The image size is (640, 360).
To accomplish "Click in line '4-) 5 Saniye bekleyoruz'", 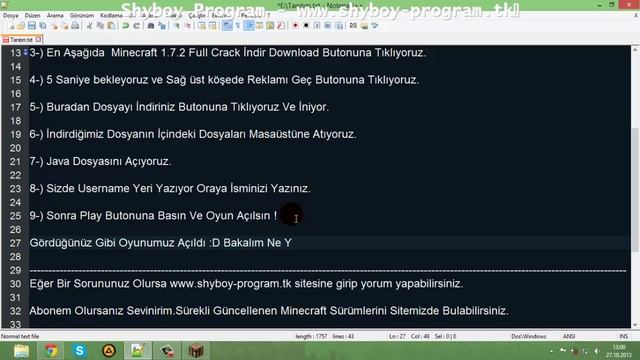I will 224,80.
